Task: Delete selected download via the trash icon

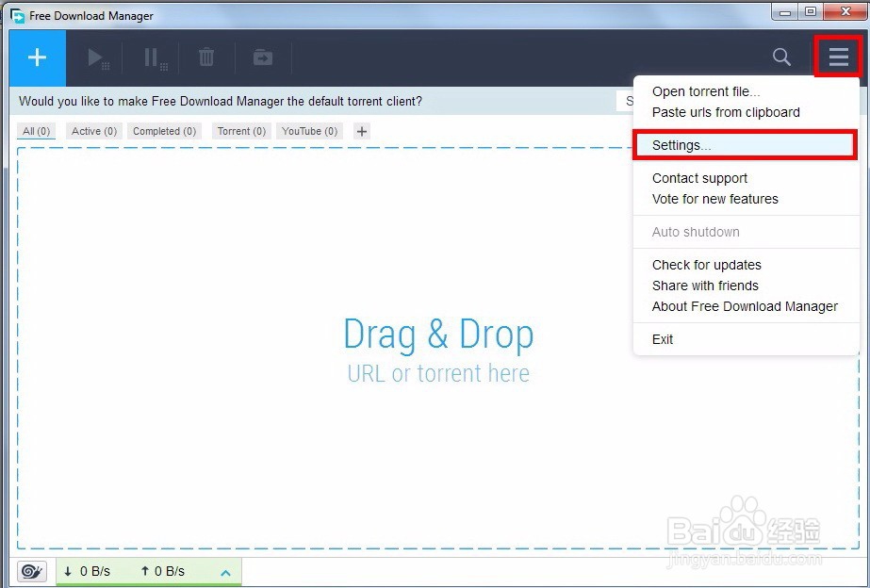Action: click(x=206, y=57)
